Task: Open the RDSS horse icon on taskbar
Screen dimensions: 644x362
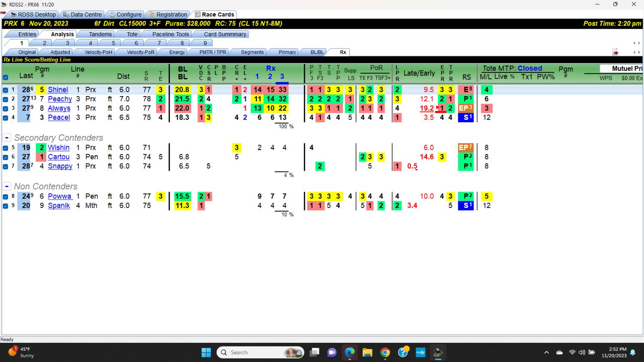Action: pyautogui.click(x=438, y=353)
